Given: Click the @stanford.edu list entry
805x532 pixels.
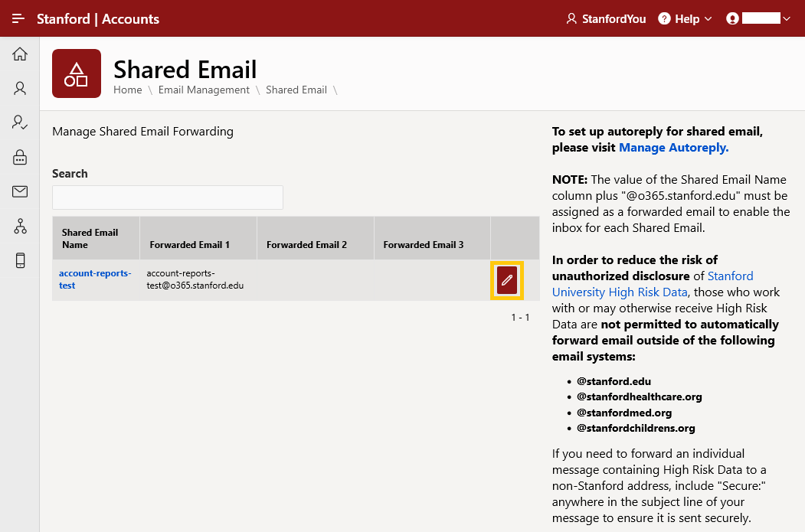Looking at the screenshot, I should click(614, 381).
